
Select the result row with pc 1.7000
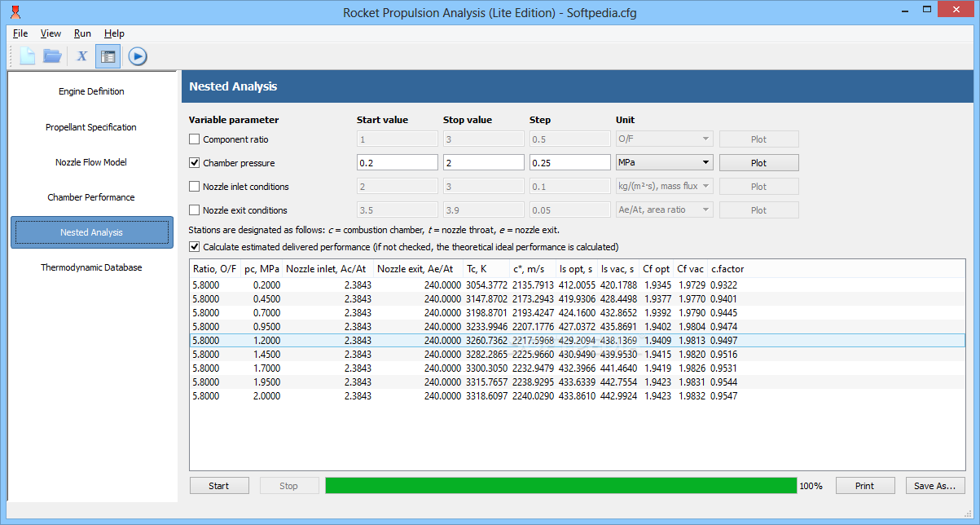[577, 368]
